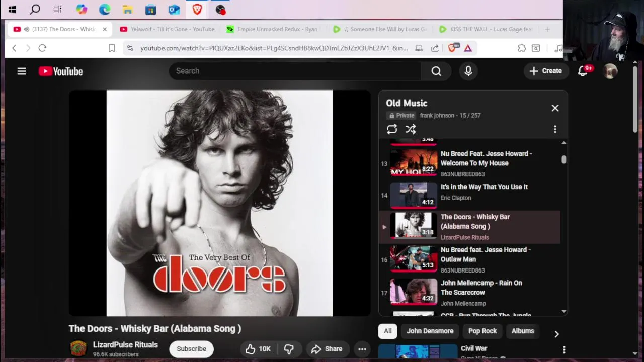The width and height of the screenshot is (644, 362).
Task: Open account avatar menu
Action: [x=610, y=71]
